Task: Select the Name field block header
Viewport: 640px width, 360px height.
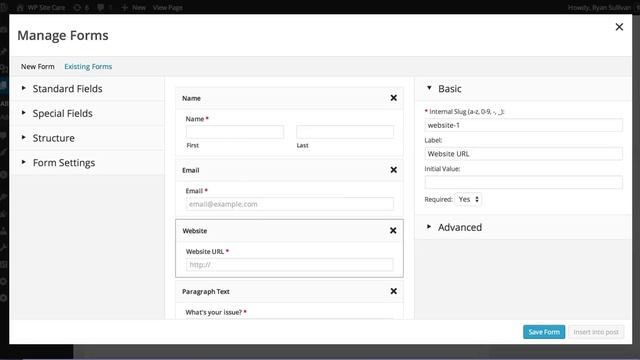Action: (289, 98)
